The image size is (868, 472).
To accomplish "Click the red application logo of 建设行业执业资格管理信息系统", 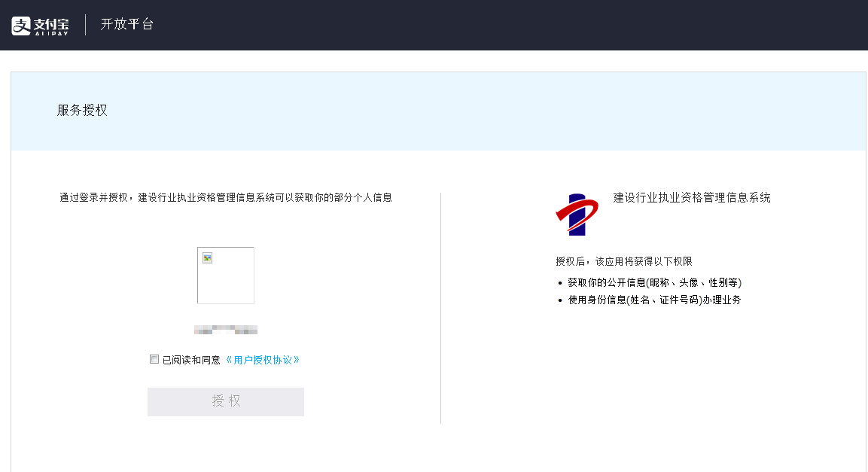I will point(577,215).
